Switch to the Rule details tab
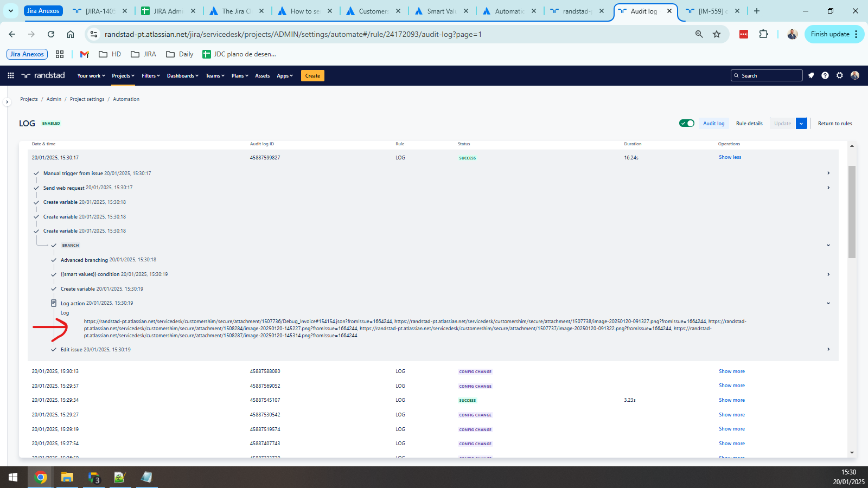 [x=749, y=124]
